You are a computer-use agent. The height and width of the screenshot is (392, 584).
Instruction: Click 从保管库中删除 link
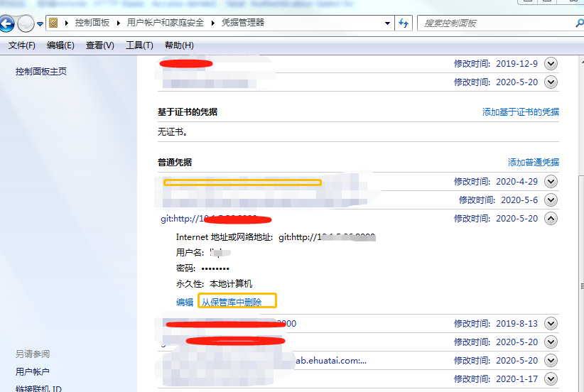point(232,303)
